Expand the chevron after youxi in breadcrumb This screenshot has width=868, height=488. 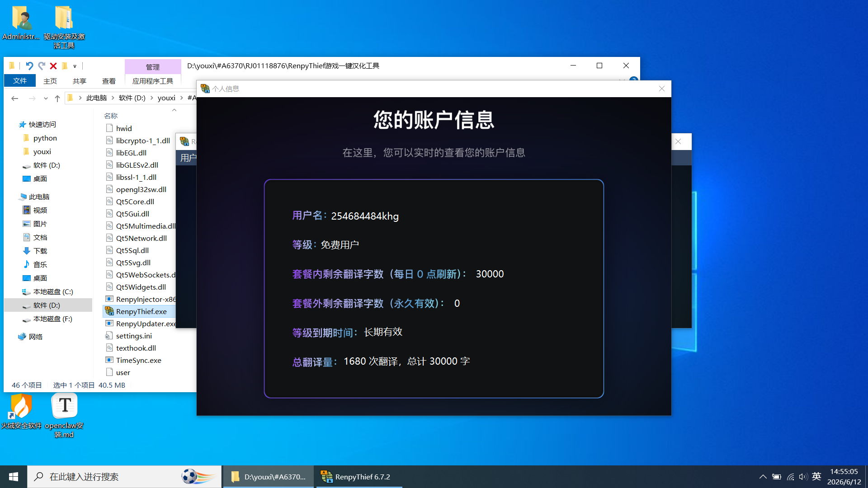pyautogui.click(x=182, y=98)
